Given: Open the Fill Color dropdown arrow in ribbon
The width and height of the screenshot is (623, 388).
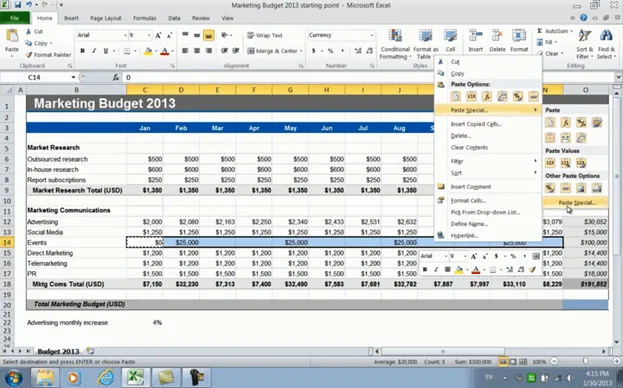Looking at the screenshot, I should coord(155,51).
